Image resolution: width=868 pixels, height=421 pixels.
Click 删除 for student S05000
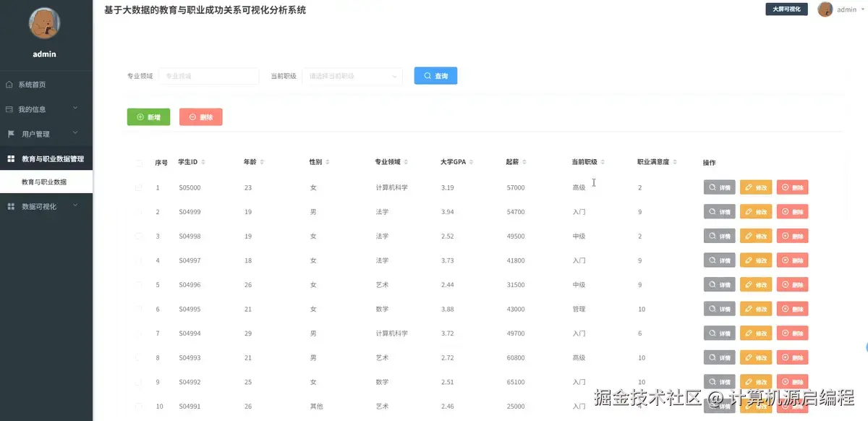pyautogui.click(x=793, y=187)
